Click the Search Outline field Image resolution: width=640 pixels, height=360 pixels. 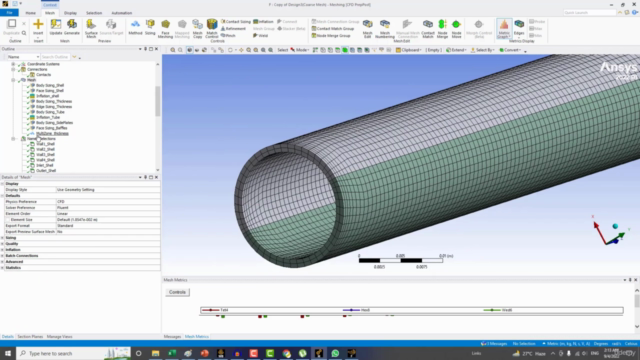(56, 57)
